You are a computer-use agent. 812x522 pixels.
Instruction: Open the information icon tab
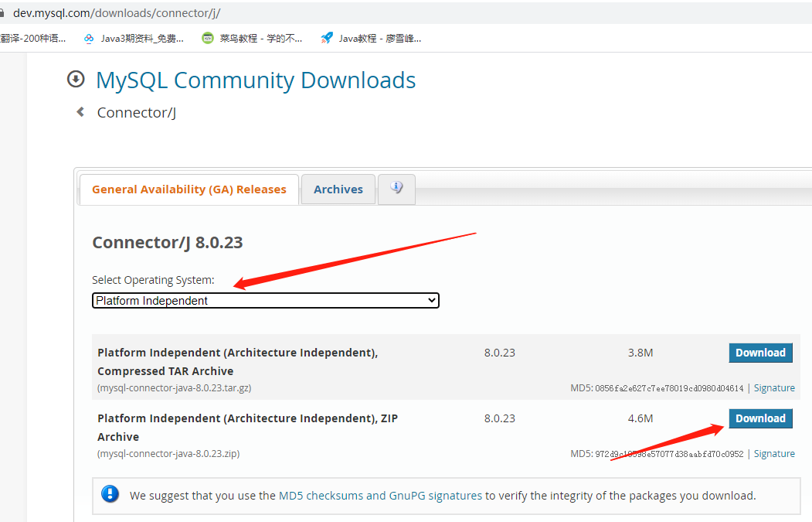(396, 189)
